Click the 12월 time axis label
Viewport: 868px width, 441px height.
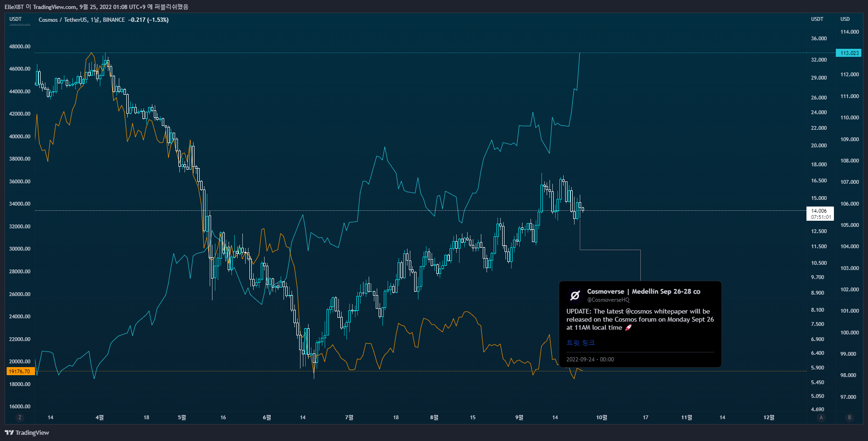(x=769, y=417)
